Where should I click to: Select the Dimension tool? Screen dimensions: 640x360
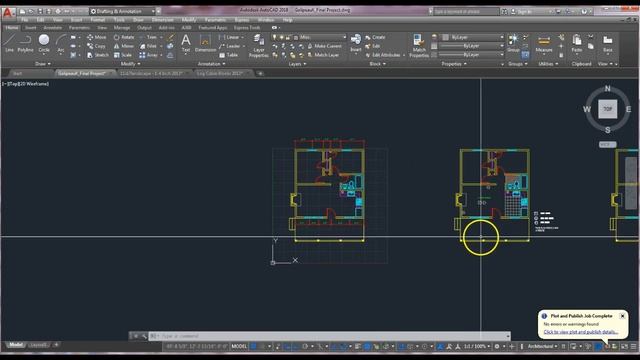[x=205, y=43]
